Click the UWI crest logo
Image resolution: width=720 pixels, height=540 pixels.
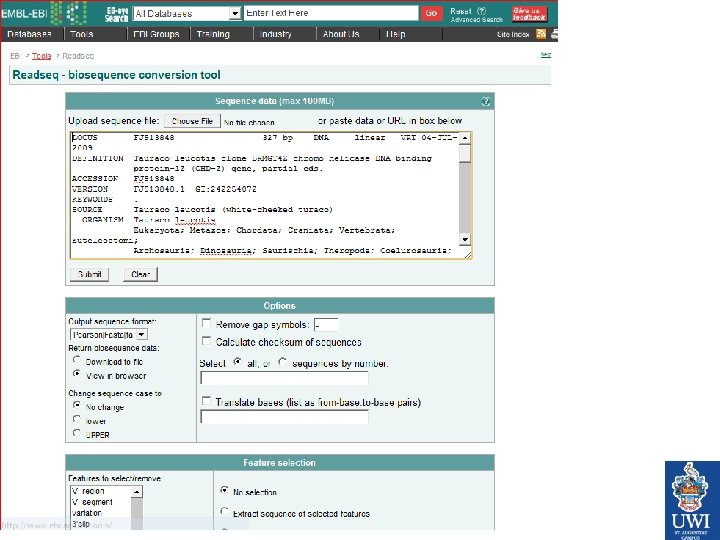tap(692, 500)
